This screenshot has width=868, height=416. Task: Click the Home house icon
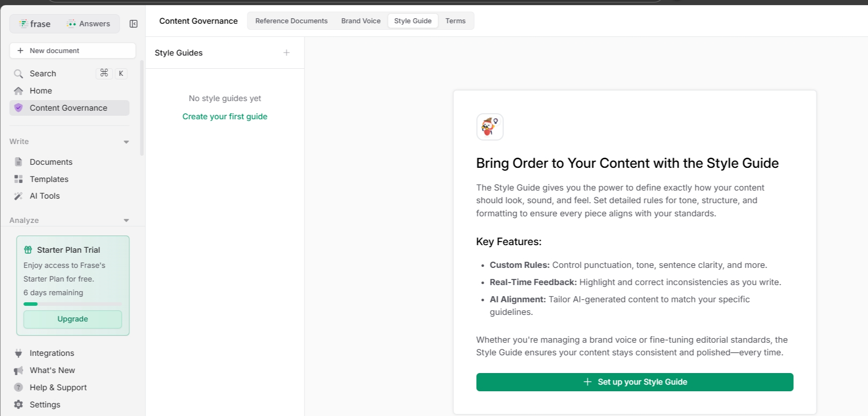coord(19,91)
